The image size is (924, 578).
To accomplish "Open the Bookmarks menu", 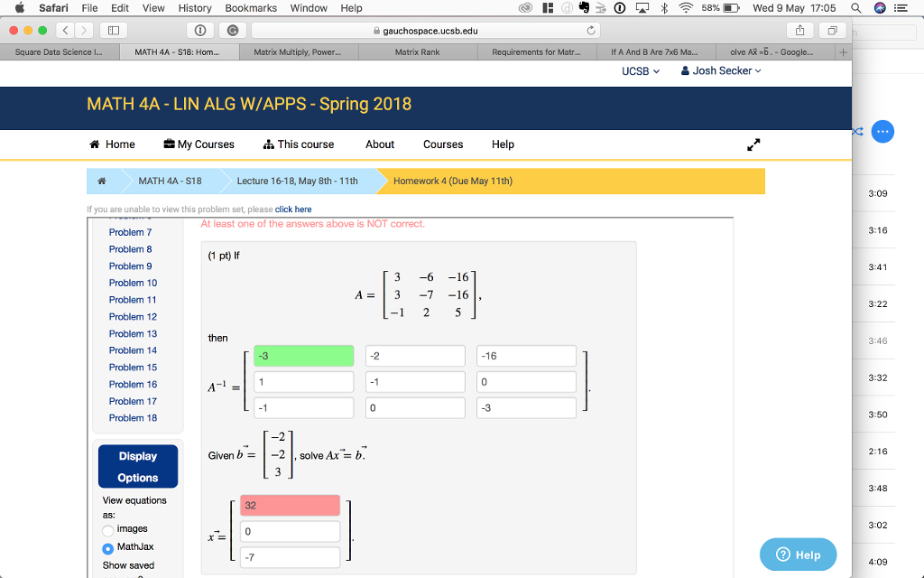I will coord(250,8).
